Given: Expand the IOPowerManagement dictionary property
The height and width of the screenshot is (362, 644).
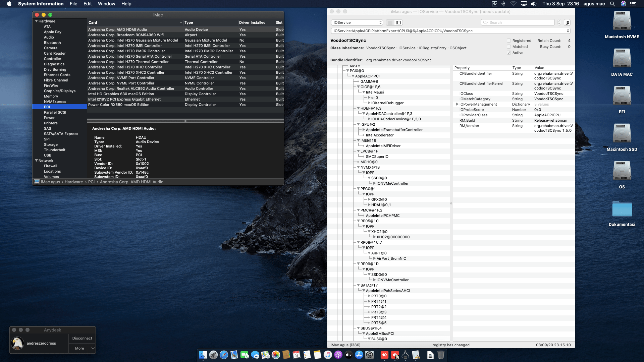Looking at the screenshot, I should pos(457,104).
